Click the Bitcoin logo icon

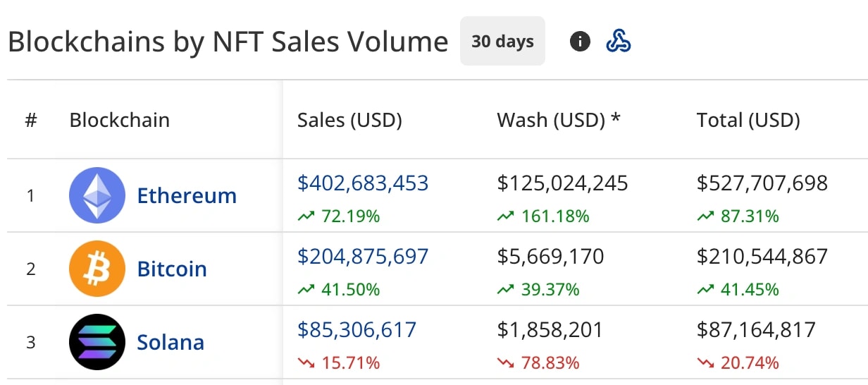coord(97,269)
